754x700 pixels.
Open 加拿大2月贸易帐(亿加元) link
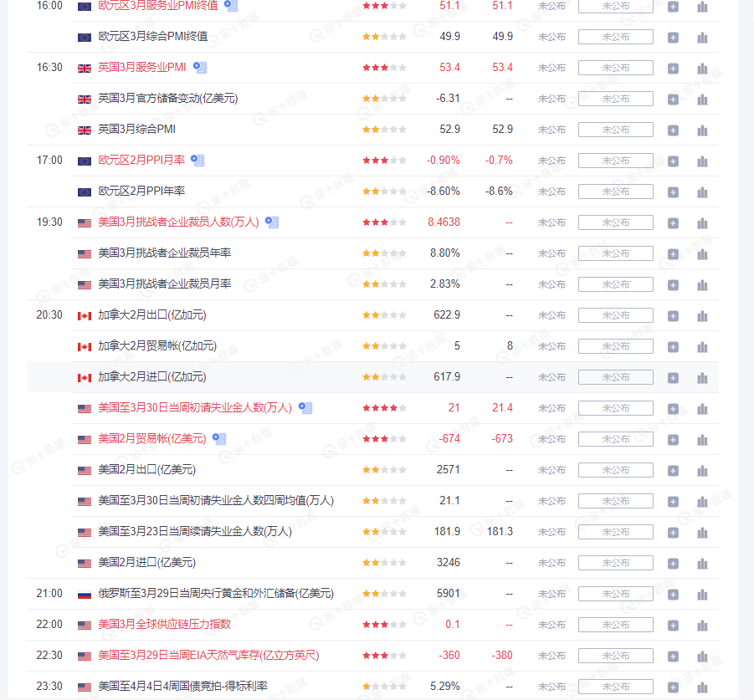coord(157,346)
